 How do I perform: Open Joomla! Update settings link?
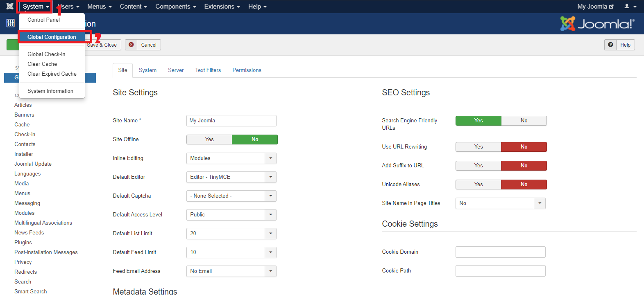click(33, 164)
